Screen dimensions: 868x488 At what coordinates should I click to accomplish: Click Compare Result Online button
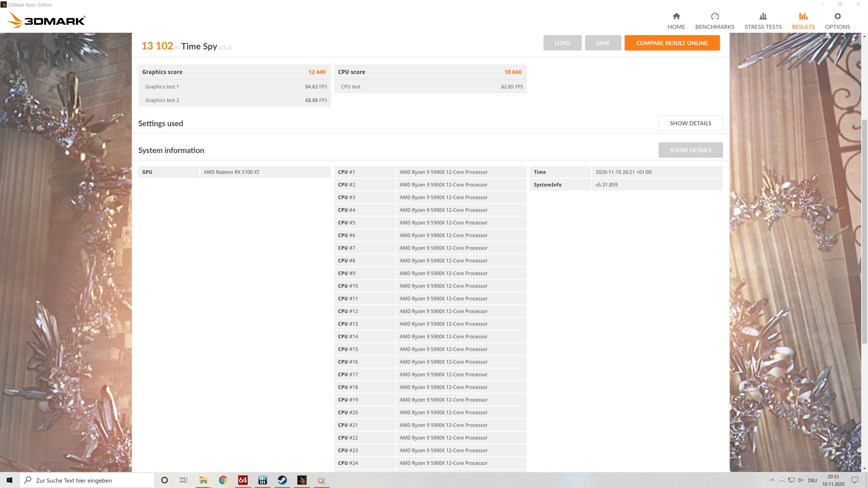coord(672,43)
